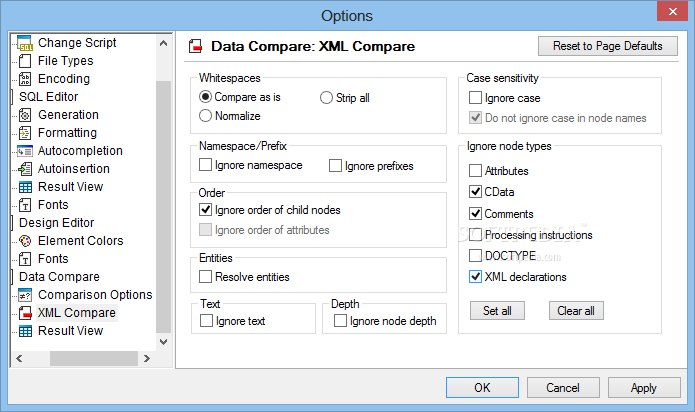This screenshot has height=412, width=695.
Task: Select the Encoding tree entry
Action: tap(64, 79)
